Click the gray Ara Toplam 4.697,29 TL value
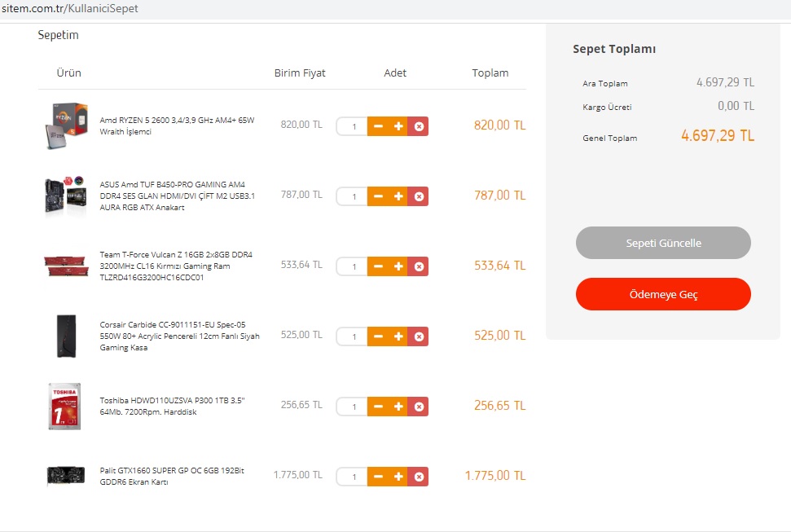Viewport: 791px width, 532px height. 725,82
